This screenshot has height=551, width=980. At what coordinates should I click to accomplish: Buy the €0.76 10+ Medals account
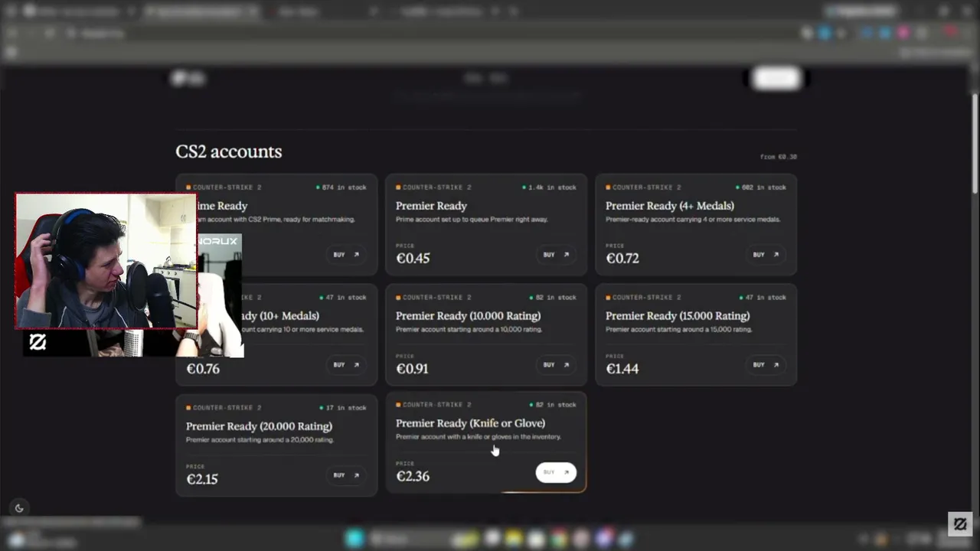[x=346, y=365]
